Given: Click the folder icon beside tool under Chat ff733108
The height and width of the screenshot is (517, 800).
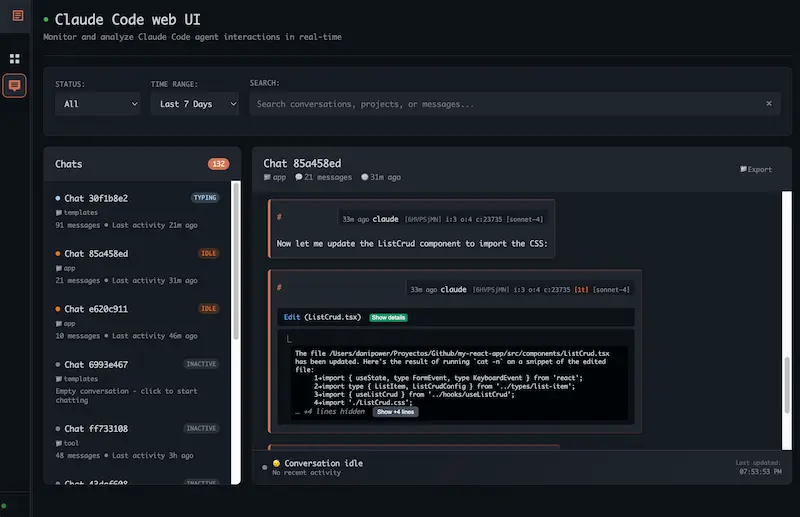Looking at the screenshot, I should click(x=59, y=443).
